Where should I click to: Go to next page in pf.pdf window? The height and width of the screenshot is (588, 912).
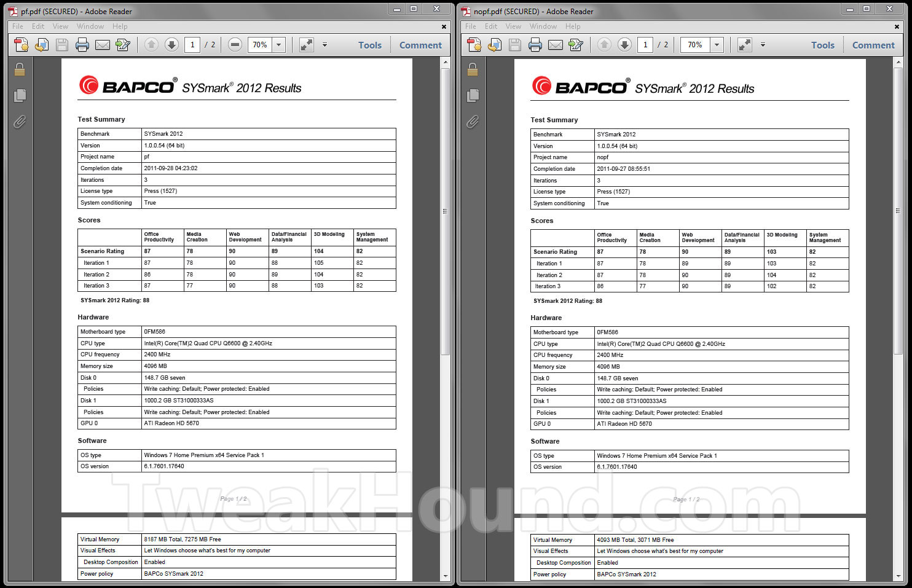pos(172,44)
